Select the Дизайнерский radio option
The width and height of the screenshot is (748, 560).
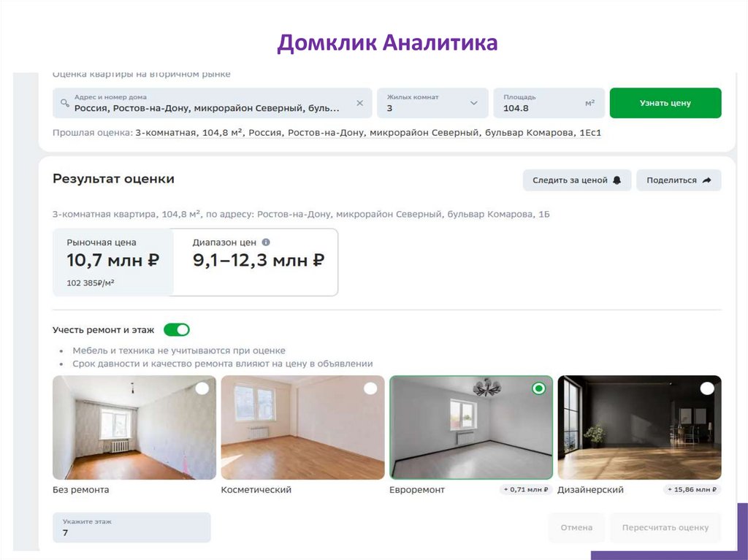(x=707, y=388)
